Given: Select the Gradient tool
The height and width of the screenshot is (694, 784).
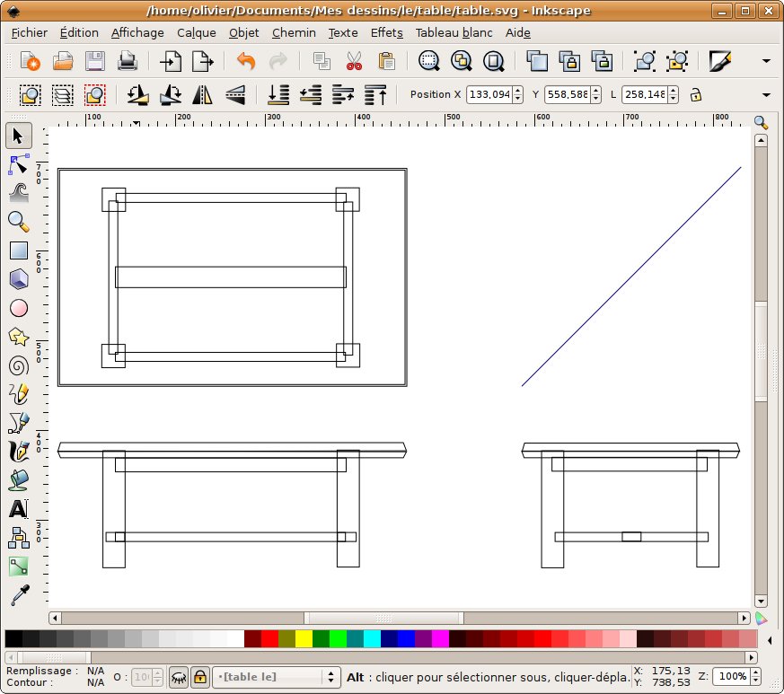Looking at the screenshot, I should [19, 567].
